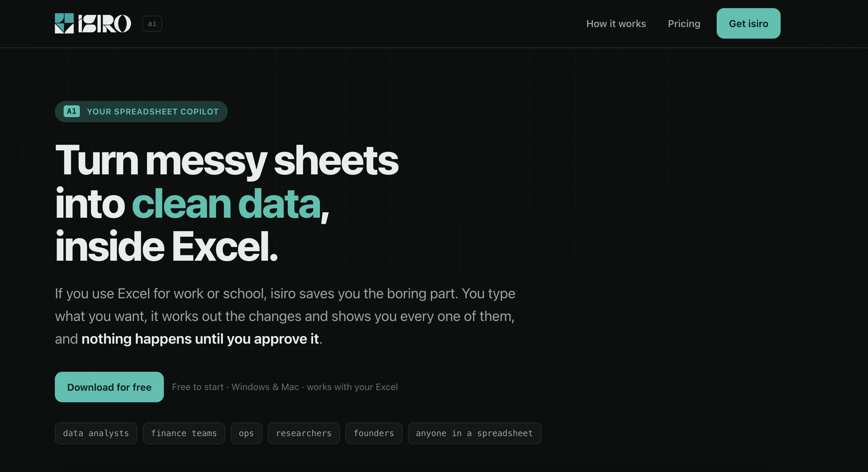Click the 'founders' tag chip
Screen dimensions: 868x472
click(x=374, y=433)
